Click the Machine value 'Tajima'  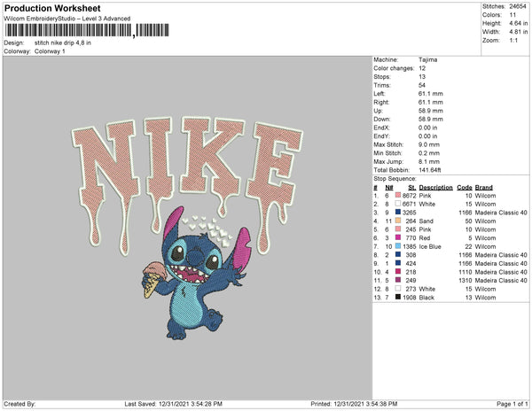(427, 59)
